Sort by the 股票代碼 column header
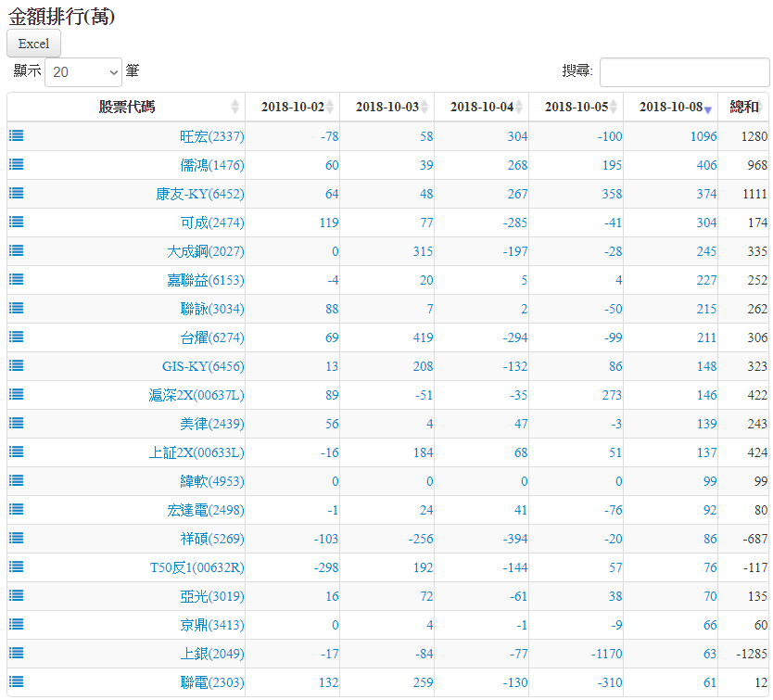This screenshot has width=773, height=700. tap(127, 107)
